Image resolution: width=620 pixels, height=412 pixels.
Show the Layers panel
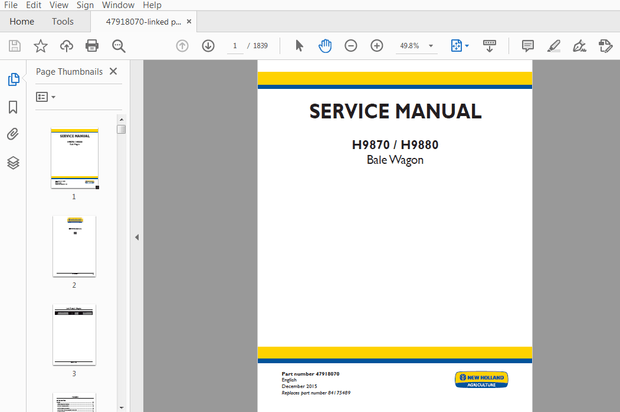click(x=13, y=162)
